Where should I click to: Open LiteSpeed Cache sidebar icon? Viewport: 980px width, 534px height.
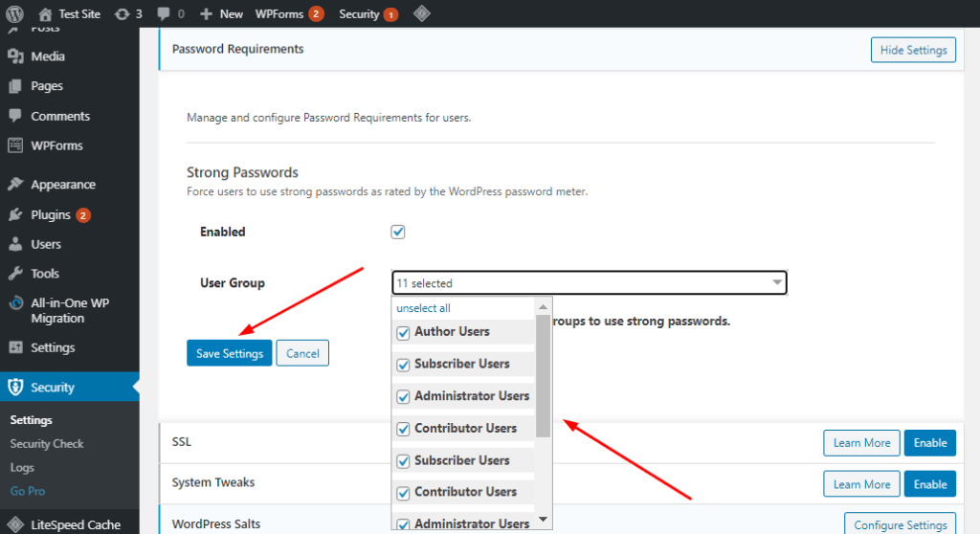(x=15, y=524)
